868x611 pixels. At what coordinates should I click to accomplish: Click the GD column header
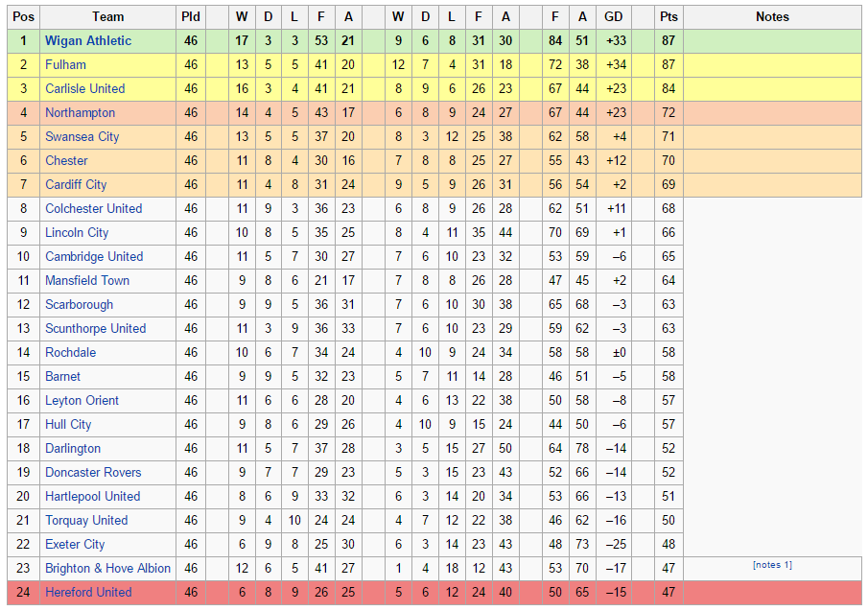[x=614, y=17]
